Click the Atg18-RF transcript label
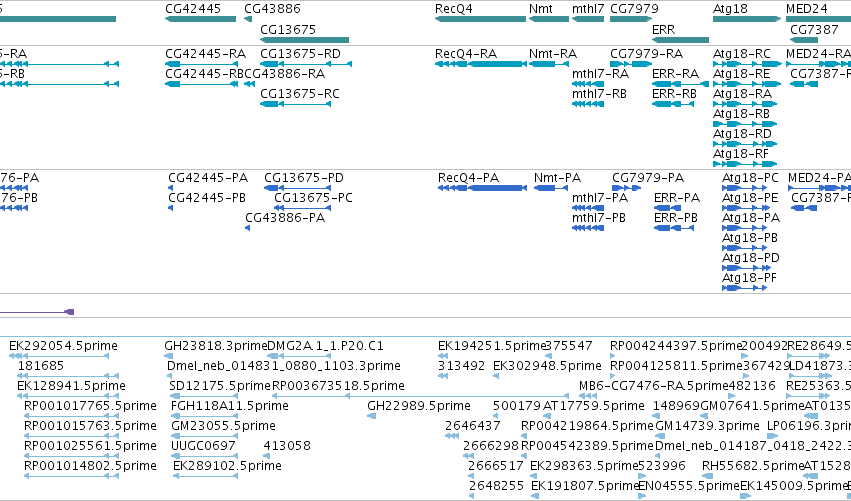 click(x=741, y=154)
